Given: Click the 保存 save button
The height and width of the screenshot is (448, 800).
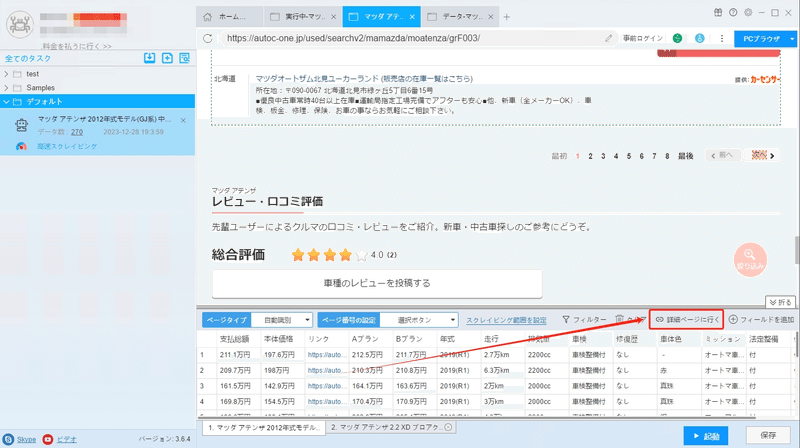Looking at the screenshot, I should click(768, 435).
